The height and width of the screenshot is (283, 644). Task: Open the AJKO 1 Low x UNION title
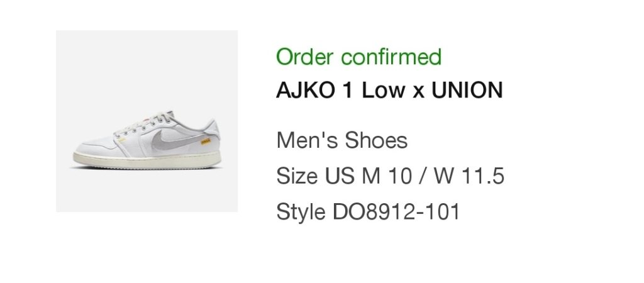tap(389, 91)
